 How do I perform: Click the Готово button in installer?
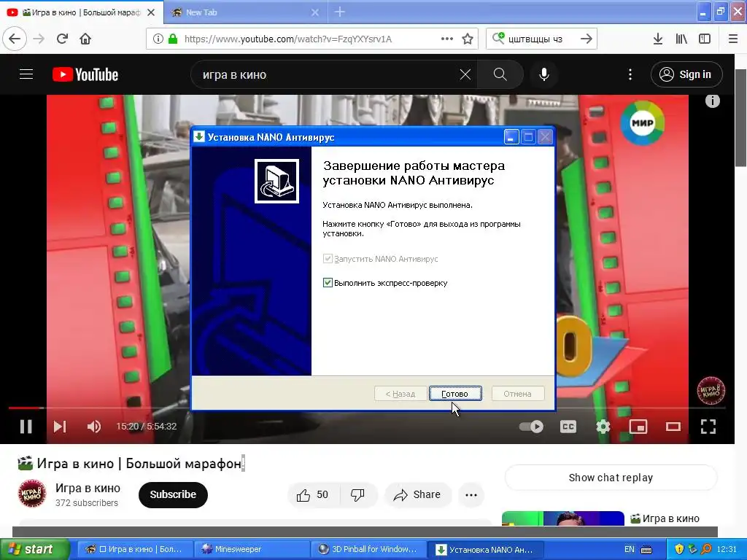[455, 394]
